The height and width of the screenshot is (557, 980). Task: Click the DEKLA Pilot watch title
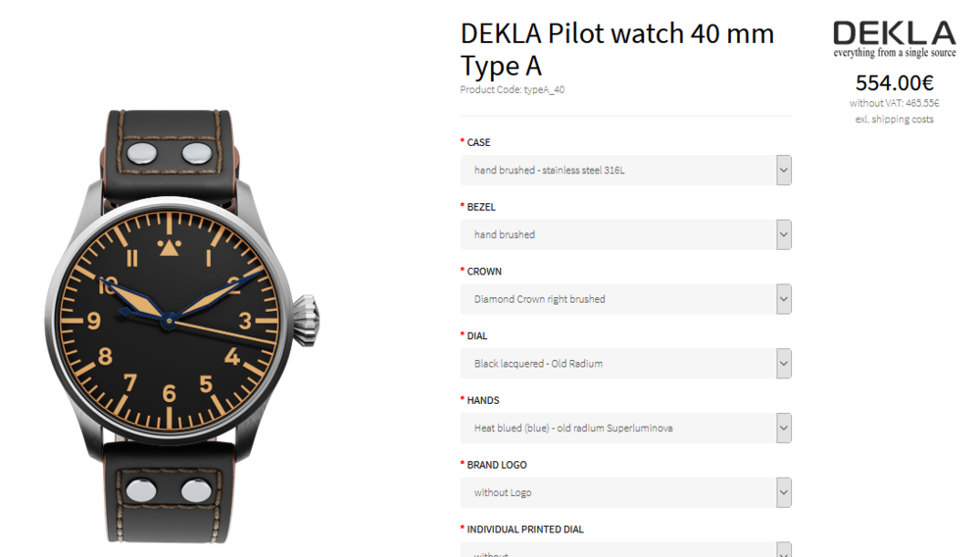pos(617,49)
